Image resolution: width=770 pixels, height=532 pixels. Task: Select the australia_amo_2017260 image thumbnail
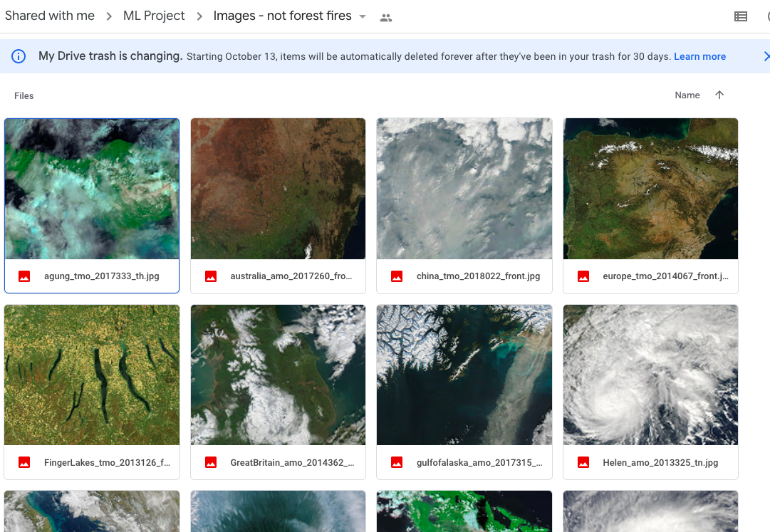pyautogui.click(x=278, y=189)
